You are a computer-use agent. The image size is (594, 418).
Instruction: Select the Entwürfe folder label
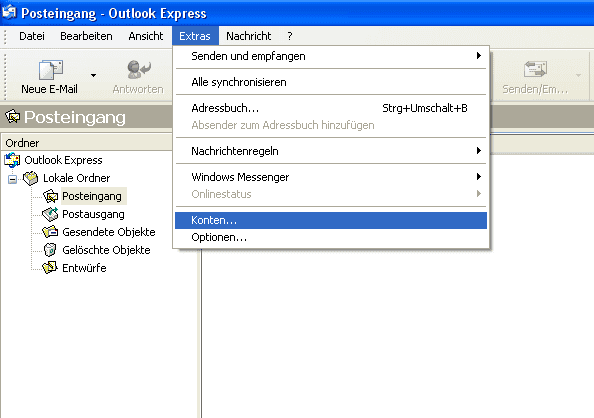(84, 268)
